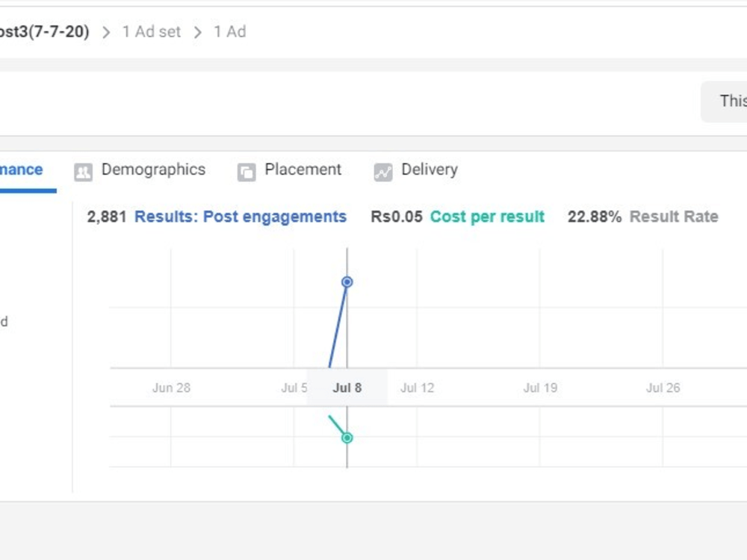Click the Jun 28 axis label

tap(172, 388)
